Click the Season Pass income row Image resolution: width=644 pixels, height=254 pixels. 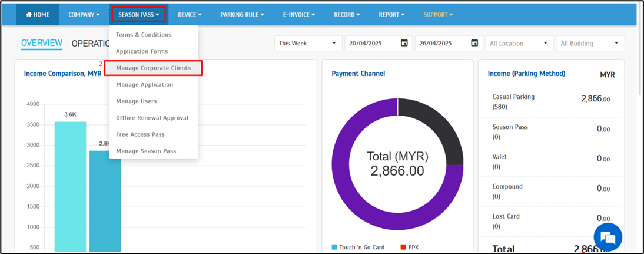coord(551,132)
